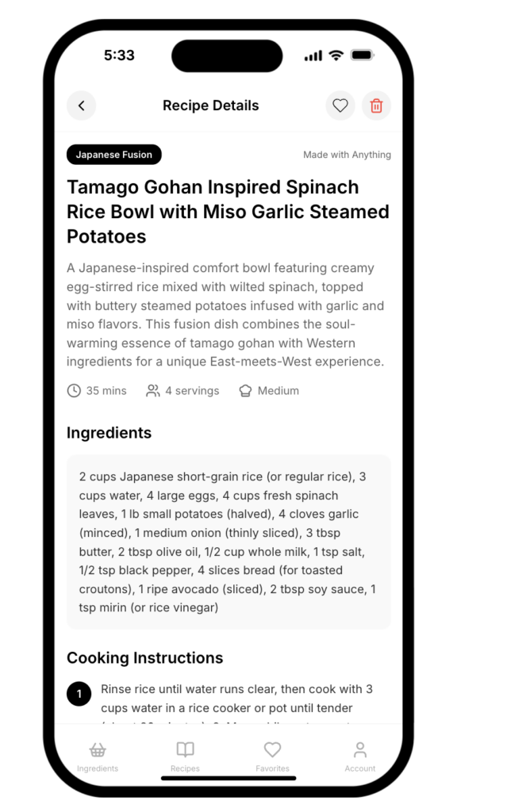Image resolution: width=507 pixels, height=812 pixels.
Task: Tap the back chevron to return to previous screen
Action: [x=81, y=105]
